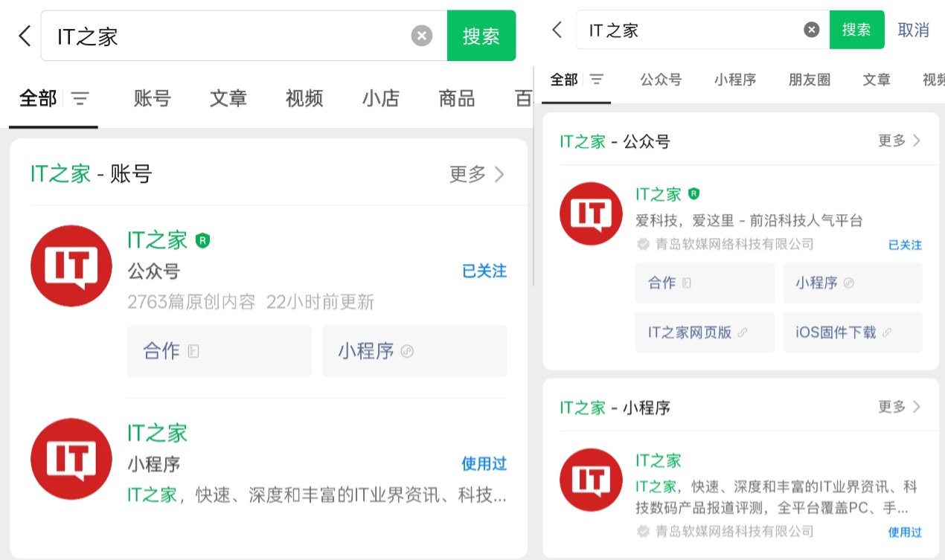The height and width of the screenshot is (560, 945).
Task: Focus the right search input field
Action: click(692, 30)
